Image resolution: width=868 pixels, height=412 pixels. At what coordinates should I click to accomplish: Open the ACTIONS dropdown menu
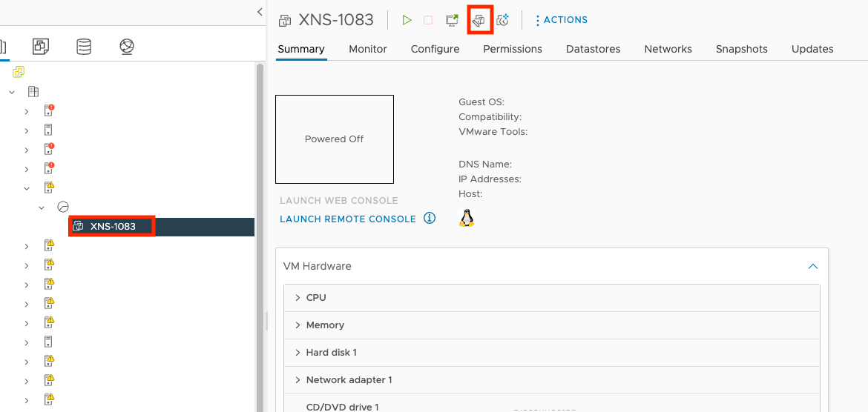pos(561,20)
